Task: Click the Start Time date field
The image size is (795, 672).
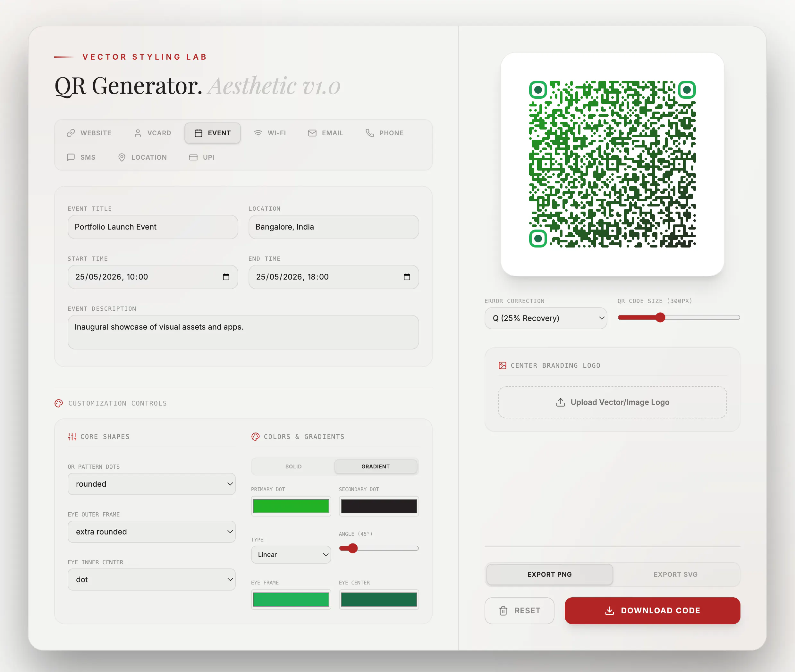Action: point(153,277)
